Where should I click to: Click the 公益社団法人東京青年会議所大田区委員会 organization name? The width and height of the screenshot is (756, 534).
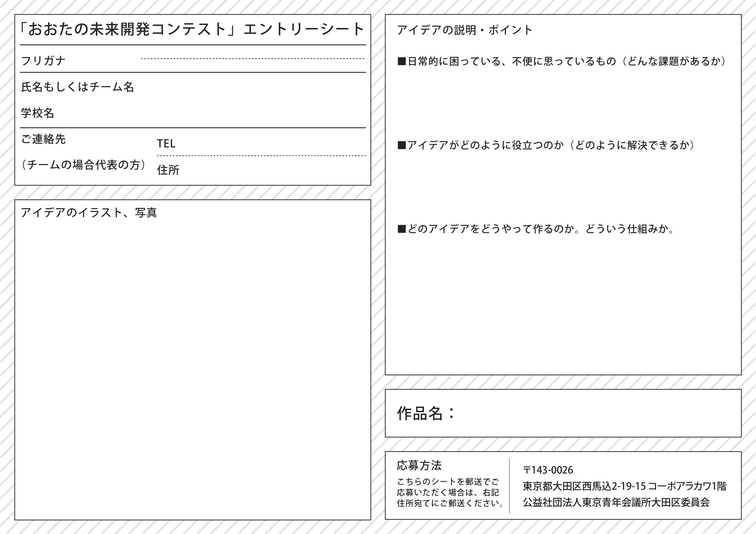616,502
